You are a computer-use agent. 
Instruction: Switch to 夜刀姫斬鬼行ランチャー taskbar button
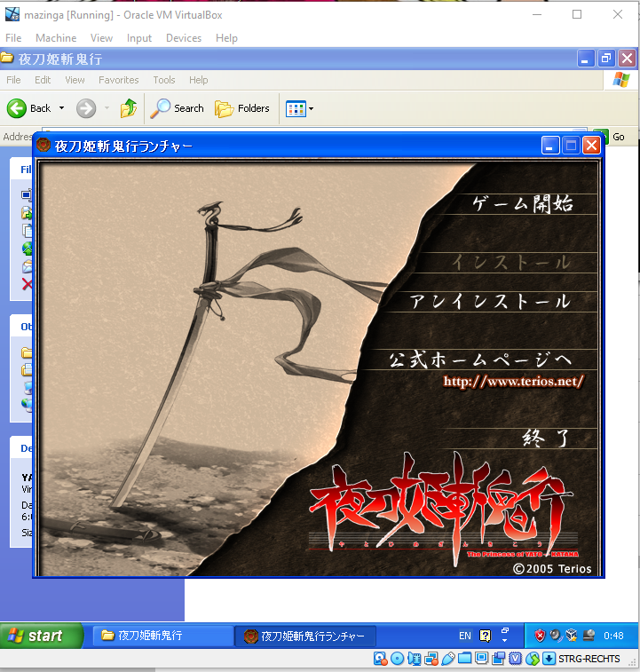305,636
